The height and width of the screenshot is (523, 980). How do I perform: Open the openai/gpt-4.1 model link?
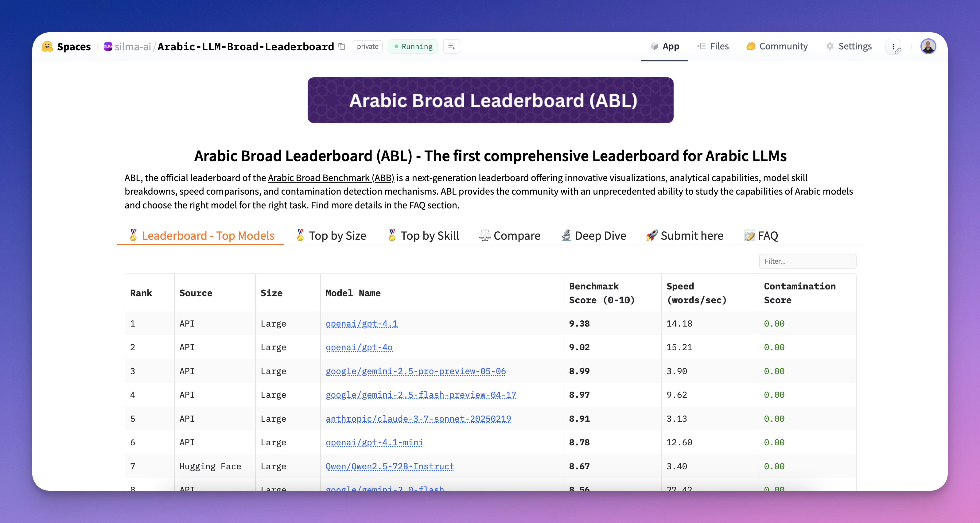tap(361, 324)
